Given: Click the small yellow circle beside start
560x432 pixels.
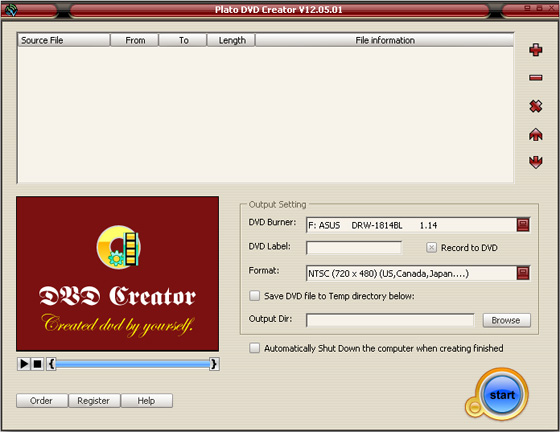Looking at the screenshot, I should (x=474, y=407).
